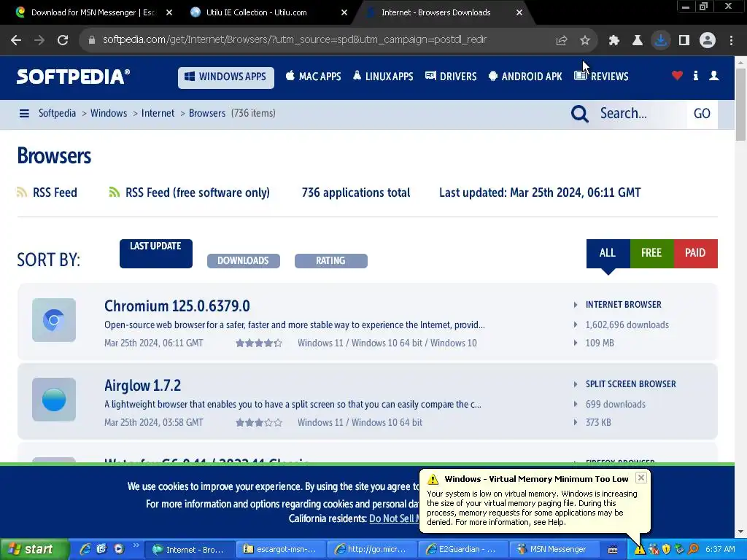Open the Extensions puzzle icon
The height and width of the screenshot is (560, 747).
(614, 41)
